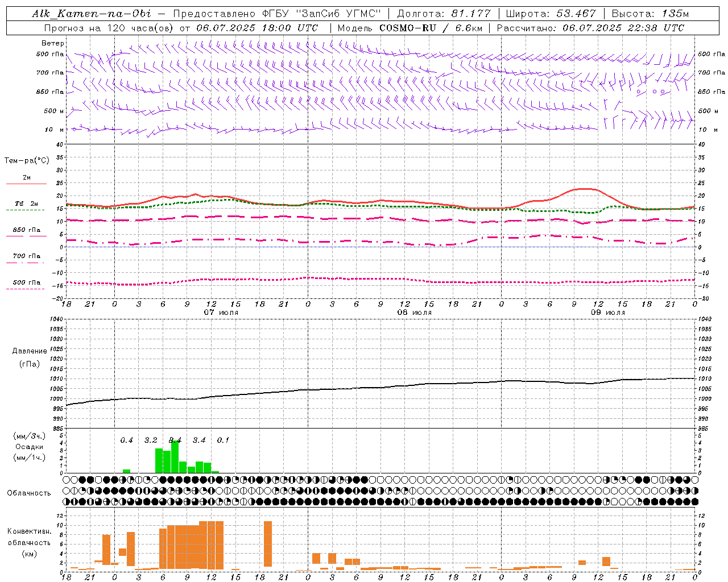Click the Ветер panel label

click(x=53, y=43)
